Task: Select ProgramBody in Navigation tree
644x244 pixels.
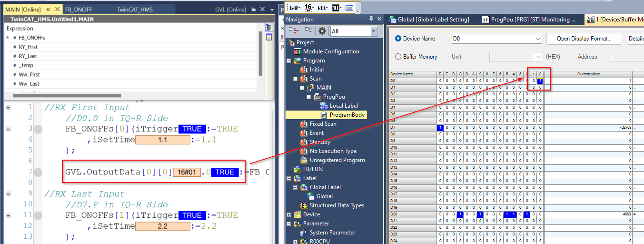Action: [347, 115]
